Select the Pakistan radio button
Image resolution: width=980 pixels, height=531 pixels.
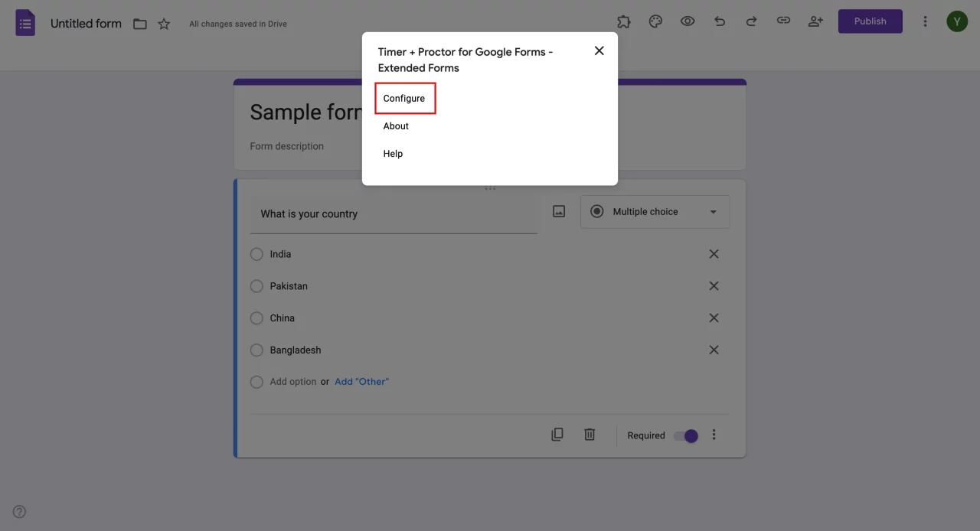coord(256,285)
